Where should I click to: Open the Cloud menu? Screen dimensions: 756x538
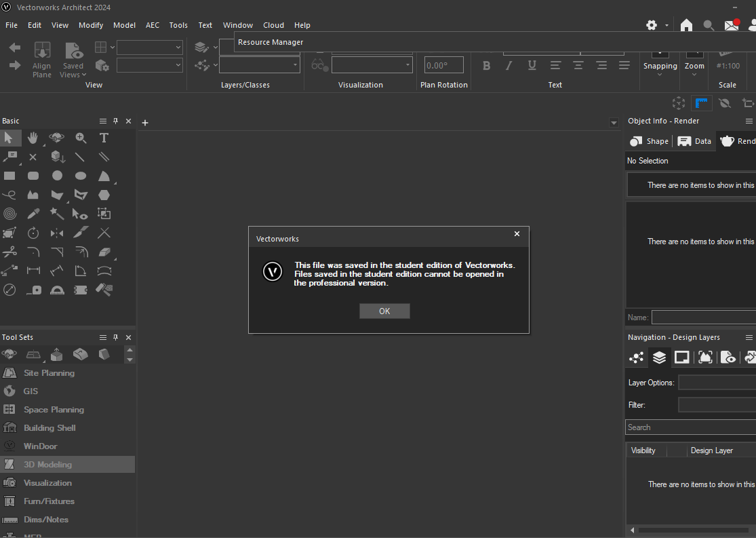coord(273,25)
